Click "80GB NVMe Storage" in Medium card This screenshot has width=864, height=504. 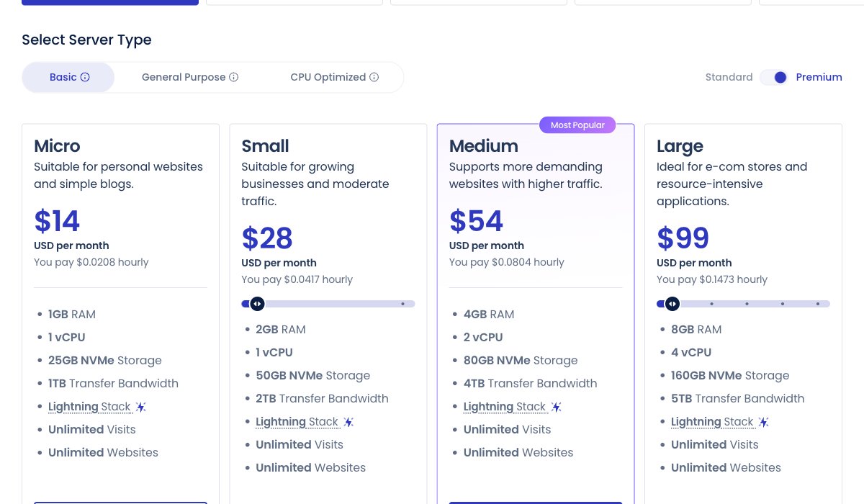click(521, 361)
